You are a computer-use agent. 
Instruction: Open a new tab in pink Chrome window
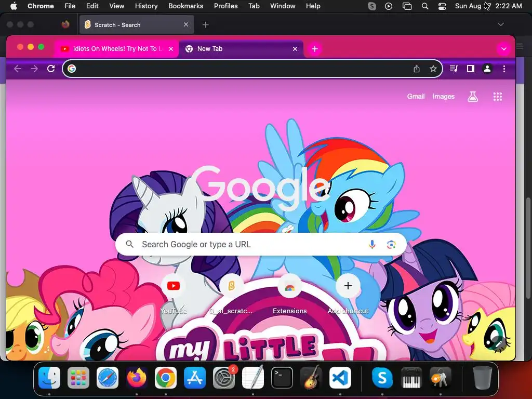click(x=315, y=49)
